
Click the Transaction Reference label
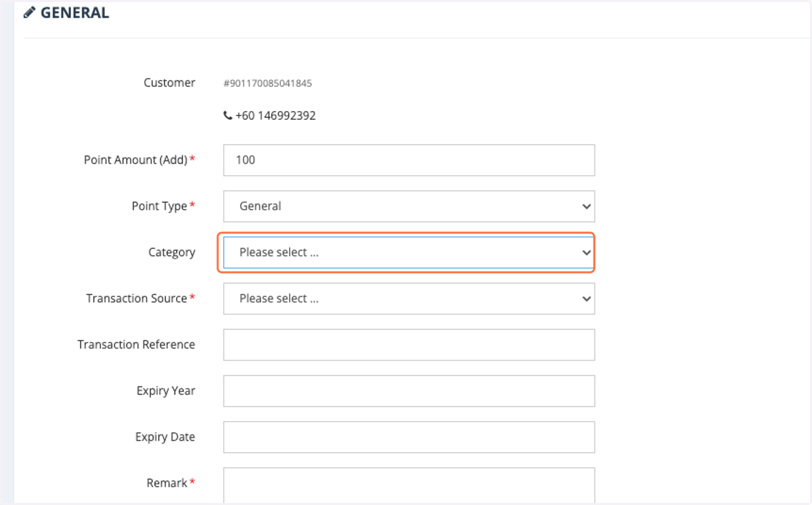136,345
